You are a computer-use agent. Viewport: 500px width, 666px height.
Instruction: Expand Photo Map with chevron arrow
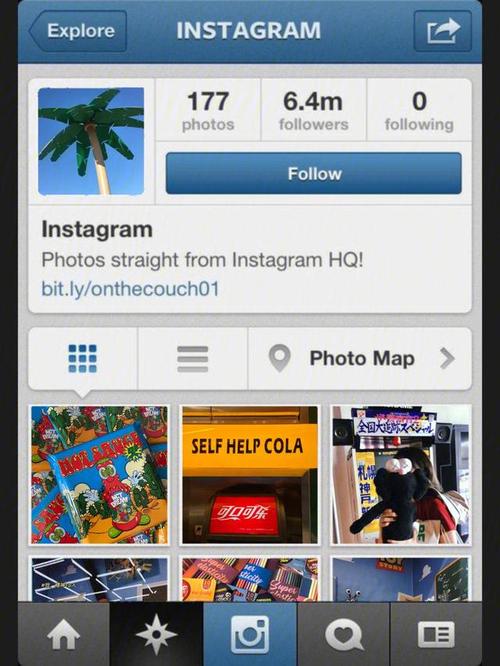(x=447, y=359)
